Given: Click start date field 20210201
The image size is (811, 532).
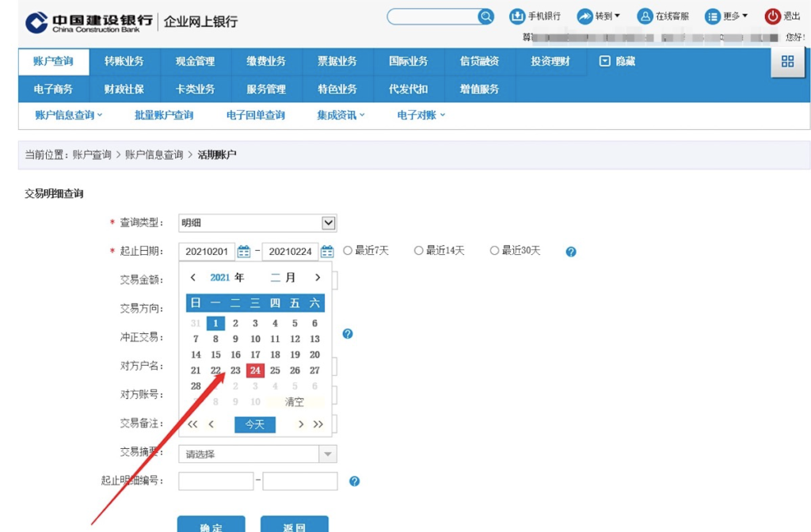Looking at the screenshot, I should [x=207, y=252].
